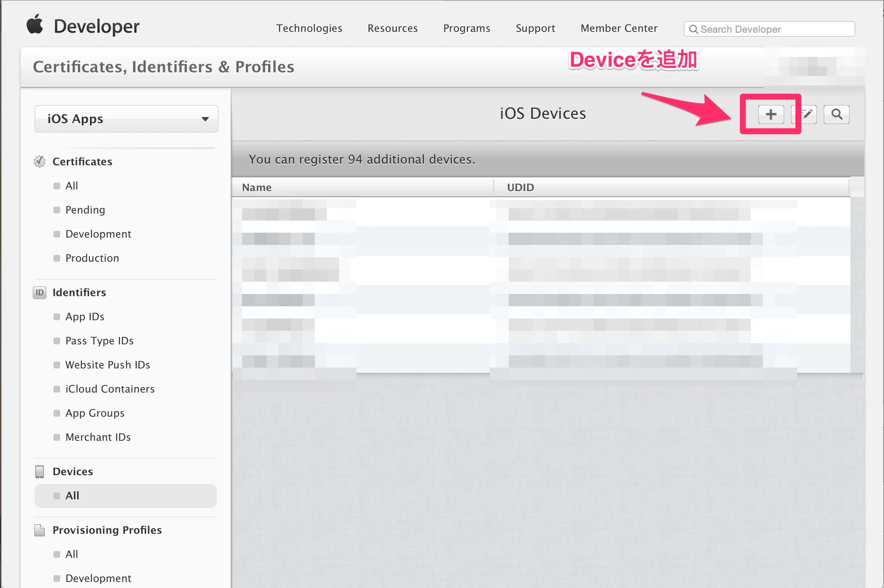Viewport: 884px width, 588px height.
Task: Open the Resources menu
Action: point(393,28)
